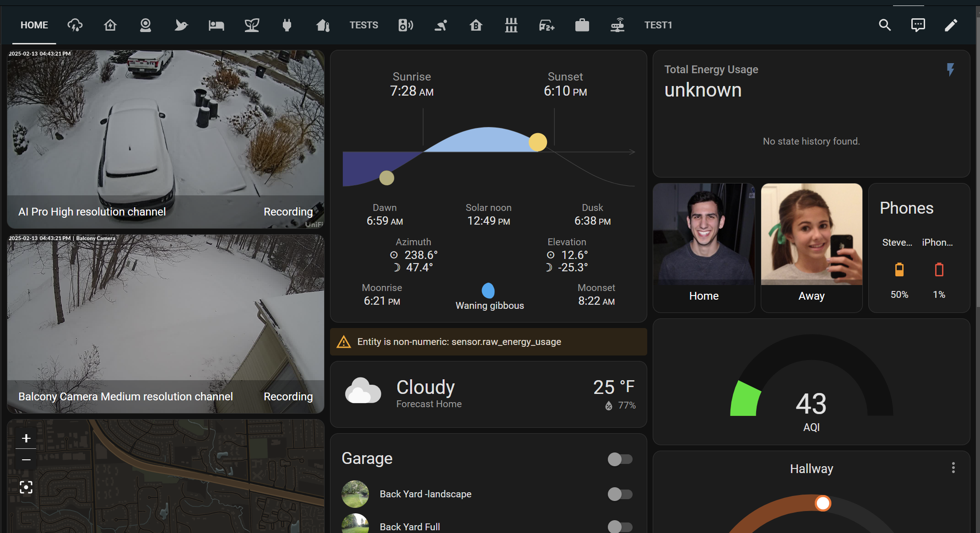Open the Hallway thermostat three-dot menu
980x533 pixels.
point(953,468)
